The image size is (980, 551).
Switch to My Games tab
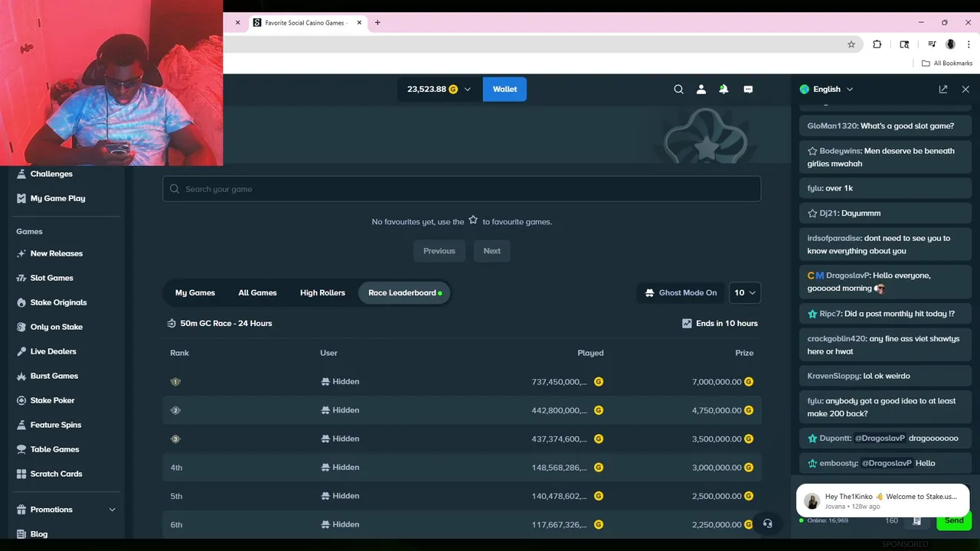[195, 293]
